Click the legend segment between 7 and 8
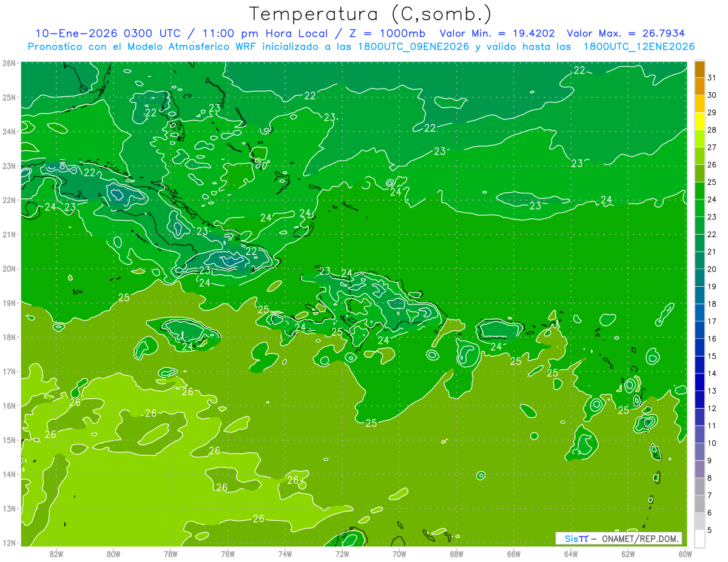 click(x=699, y=487)
